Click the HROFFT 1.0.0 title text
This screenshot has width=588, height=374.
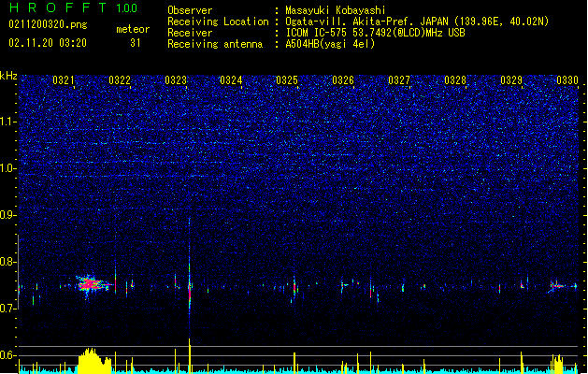click(73, 7)
